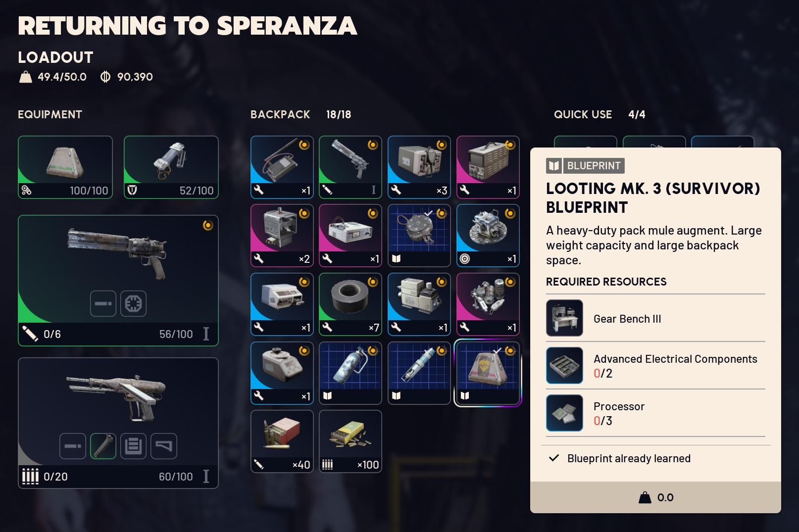This screenshot has width=799, height=532.
Task: Select the syringe blueprint in backpack
Action: coord(419,373)
